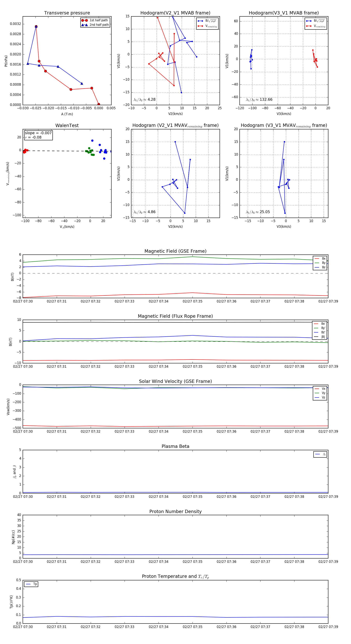This screenshot has height=644, width=351.
Task: Click the 'slope = -0.007' annotation
Action: tap(38, 133)
